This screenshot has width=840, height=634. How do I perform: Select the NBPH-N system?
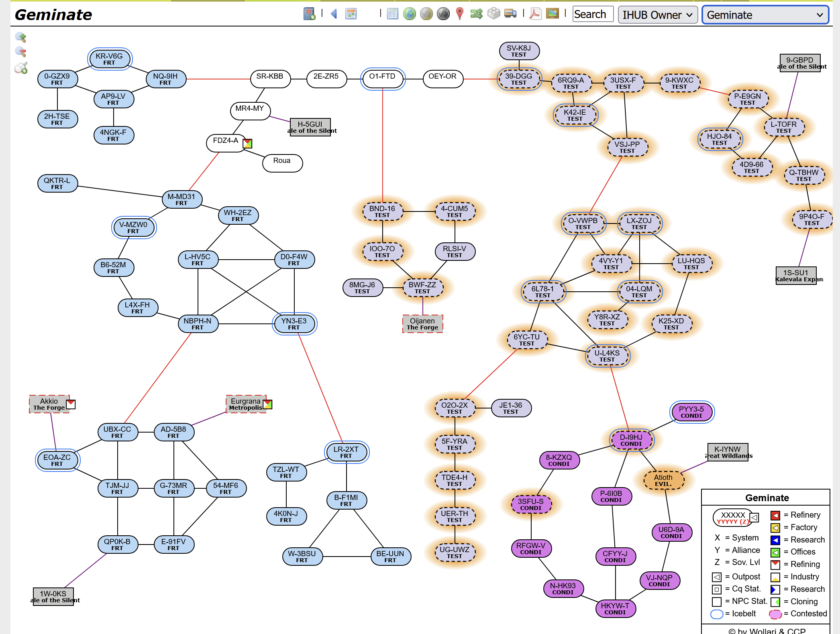198,324
